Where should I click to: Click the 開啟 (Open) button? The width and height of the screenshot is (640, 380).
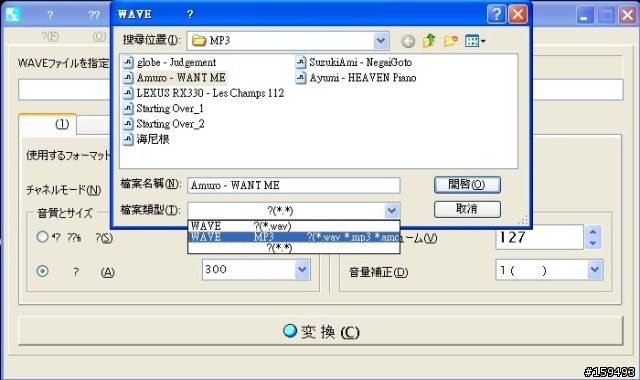pos(467,185)
